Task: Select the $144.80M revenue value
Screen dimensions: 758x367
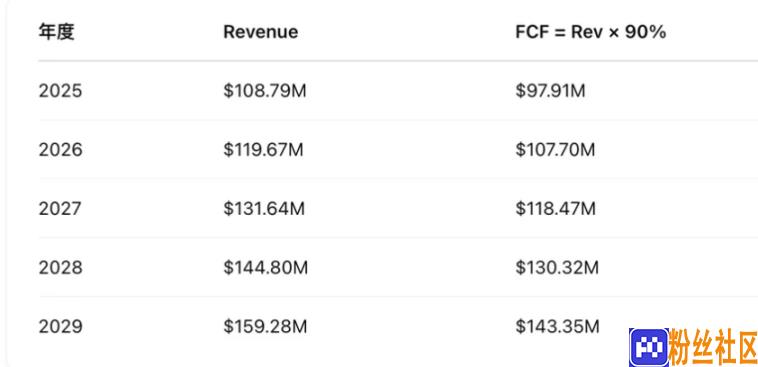Action: pyautogui.click(x=265, y=267)
